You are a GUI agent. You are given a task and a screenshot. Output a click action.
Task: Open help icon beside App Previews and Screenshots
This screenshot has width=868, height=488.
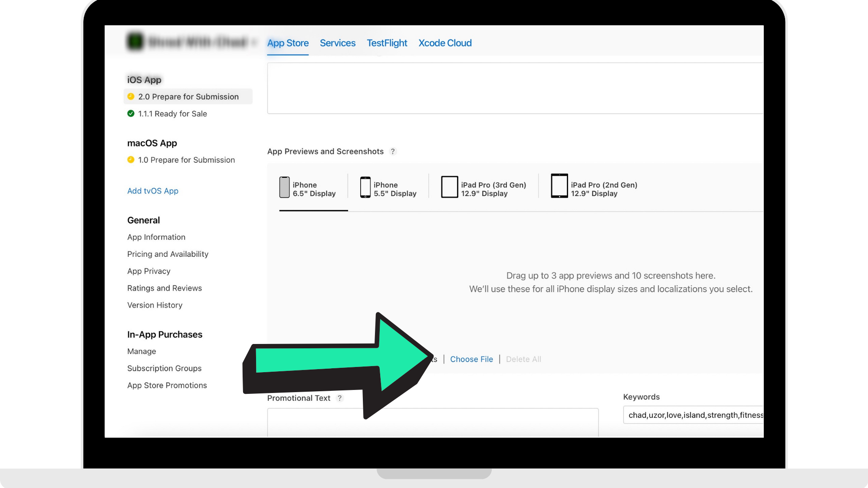tap(393, 151)
